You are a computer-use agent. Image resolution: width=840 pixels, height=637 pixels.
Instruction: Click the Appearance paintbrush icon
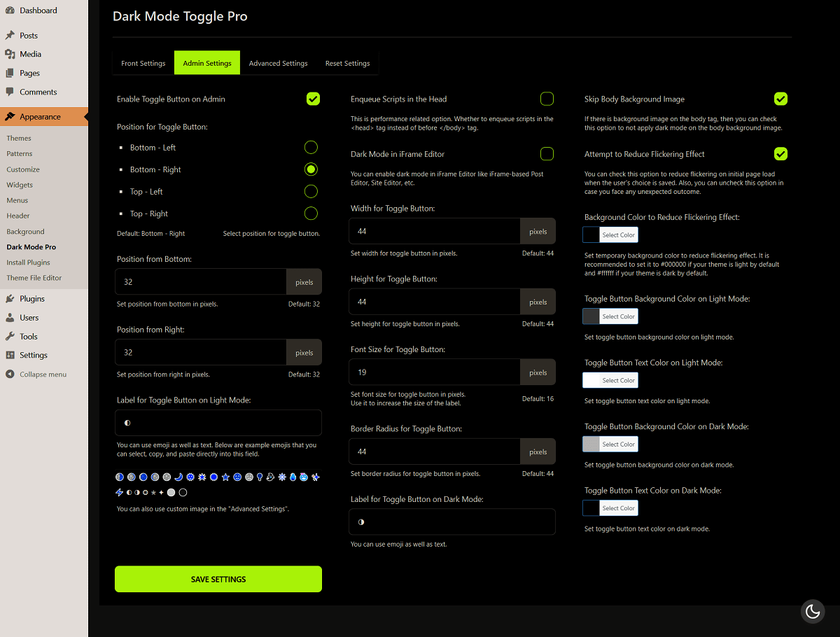[10, 117]
